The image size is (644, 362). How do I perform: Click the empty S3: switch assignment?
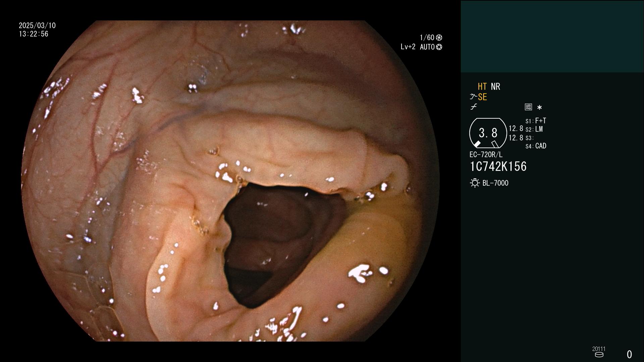click(529, 138)
